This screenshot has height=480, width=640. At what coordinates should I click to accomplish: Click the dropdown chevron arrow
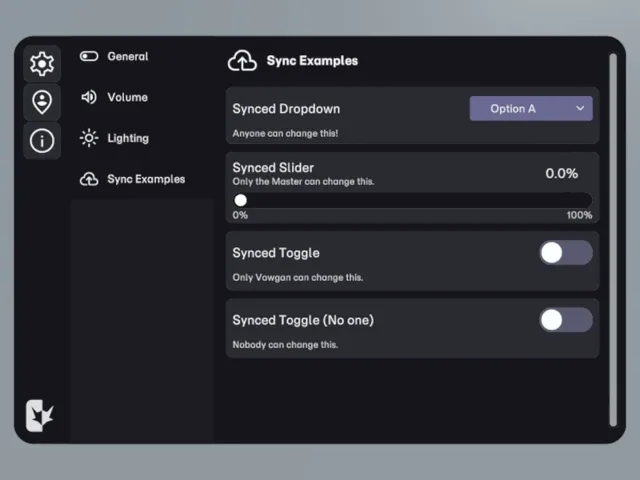coord(580,109)
